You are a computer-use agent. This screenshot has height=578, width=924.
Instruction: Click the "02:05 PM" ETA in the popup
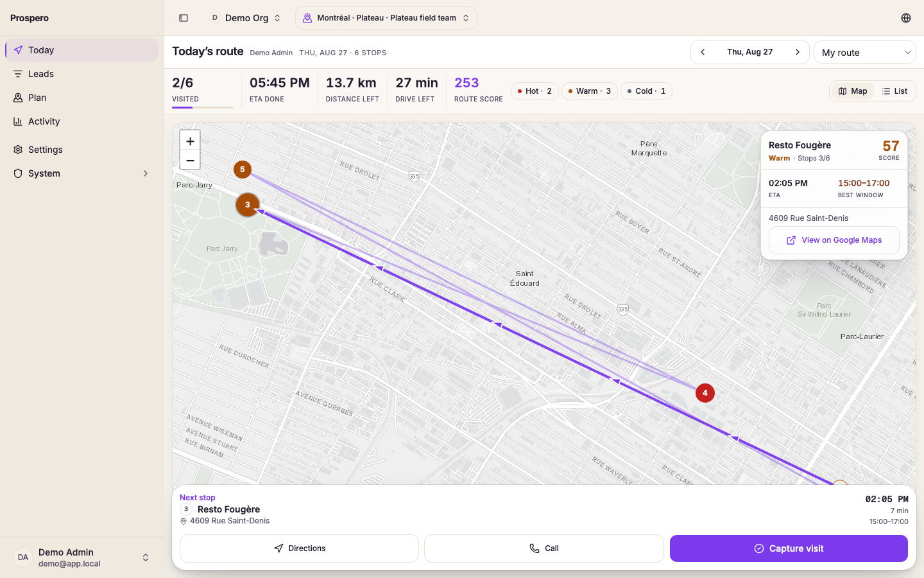788,183
